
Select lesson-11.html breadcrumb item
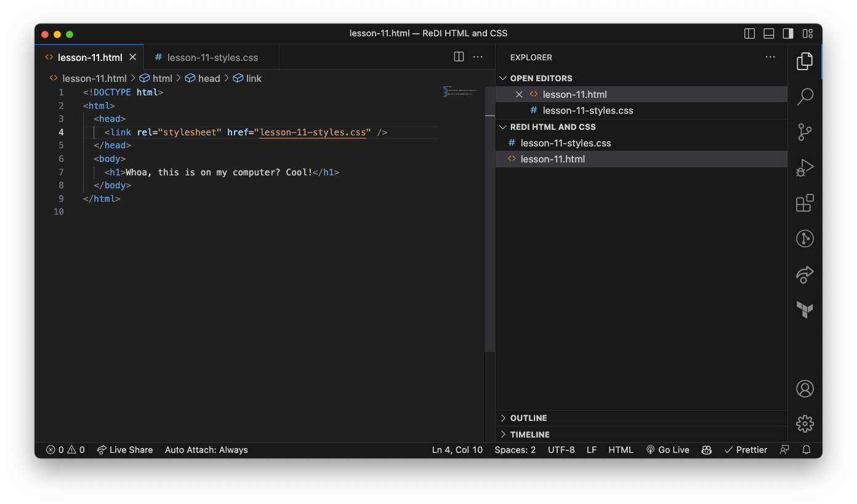pyautogui.click(x=88, y=78)
